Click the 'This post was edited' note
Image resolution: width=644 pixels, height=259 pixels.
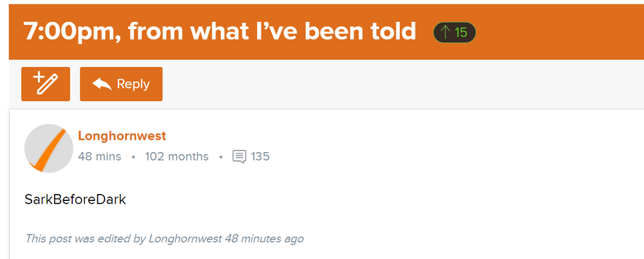point(84,238)
